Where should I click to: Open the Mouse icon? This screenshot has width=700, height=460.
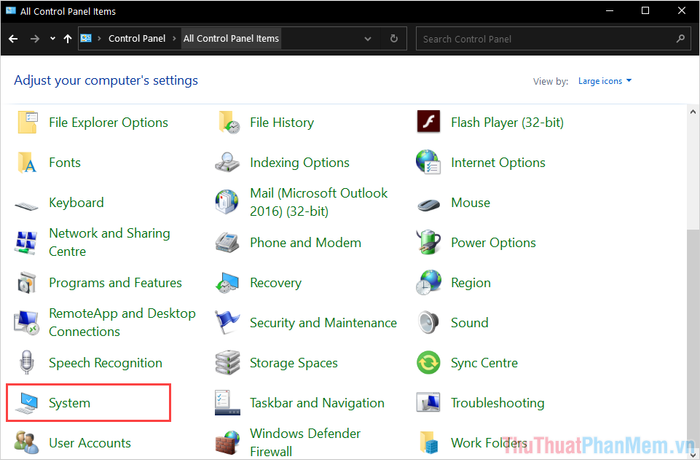(429, 205)
